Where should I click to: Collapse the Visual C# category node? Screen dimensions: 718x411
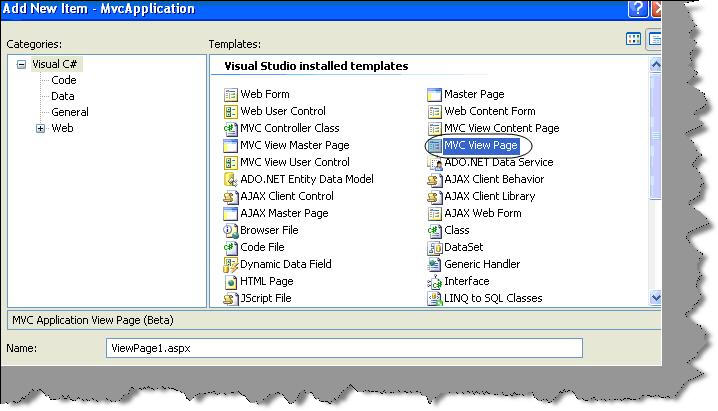[x=21, y=65]
